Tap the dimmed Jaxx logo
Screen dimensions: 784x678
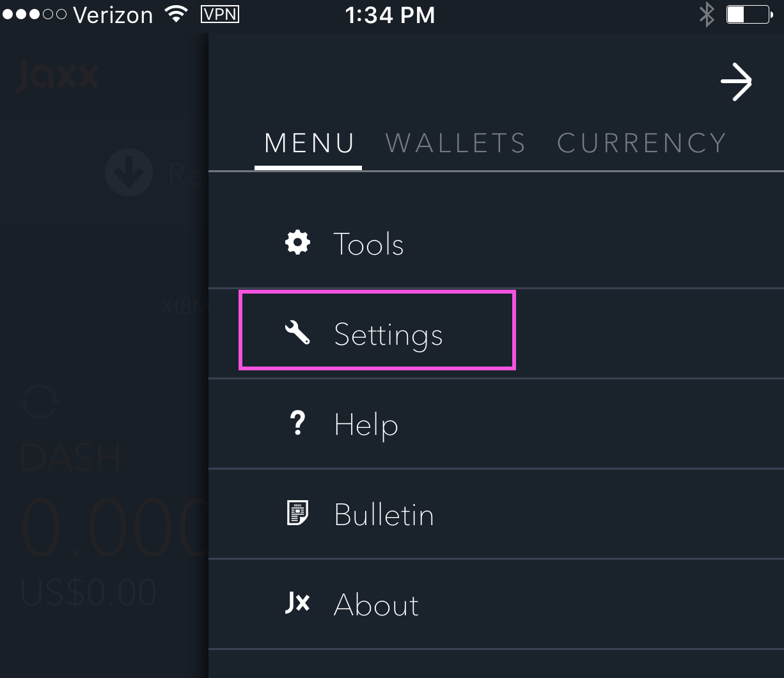(x=56, y=75)
